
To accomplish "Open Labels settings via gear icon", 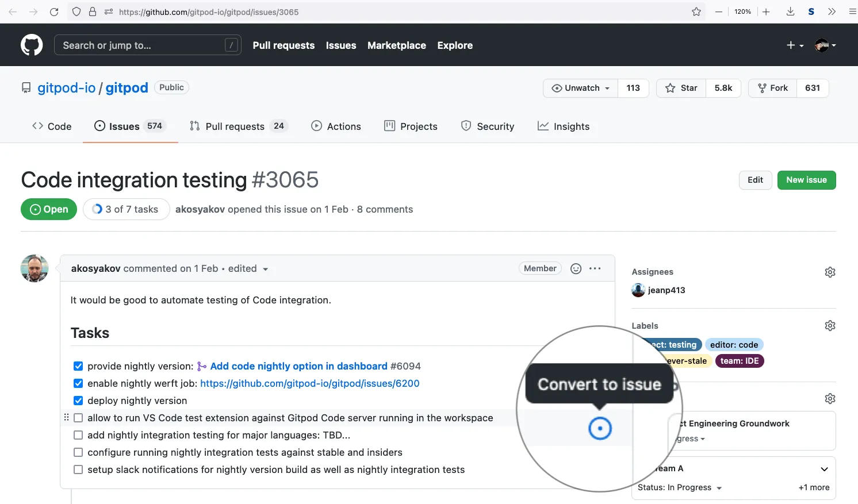I will point(830,325).
